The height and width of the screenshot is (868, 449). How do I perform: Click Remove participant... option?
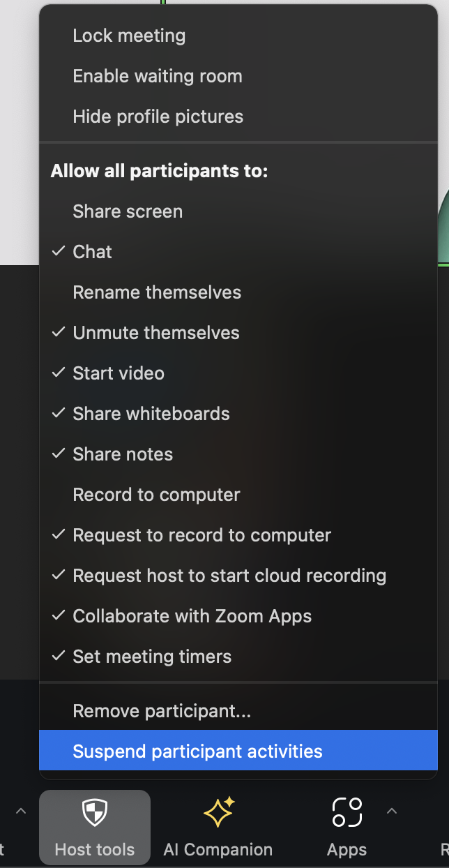click(x=162, y=711)
